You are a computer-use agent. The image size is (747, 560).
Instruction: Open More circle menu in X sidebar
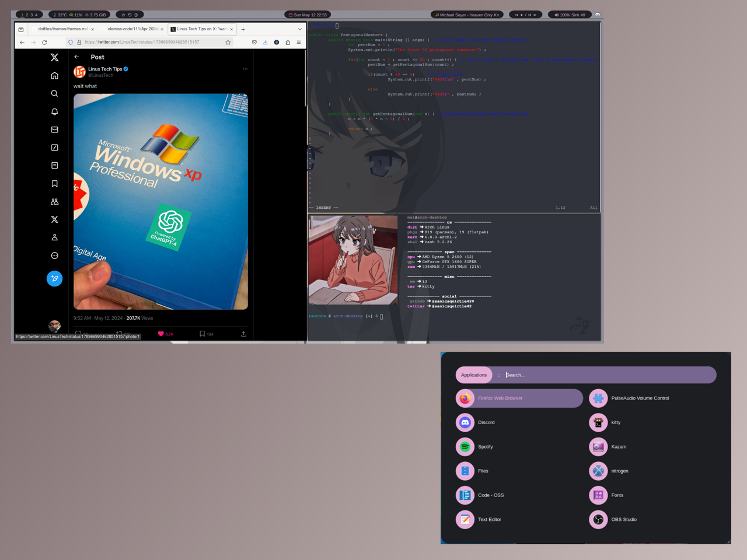click(x=54, y=256)
